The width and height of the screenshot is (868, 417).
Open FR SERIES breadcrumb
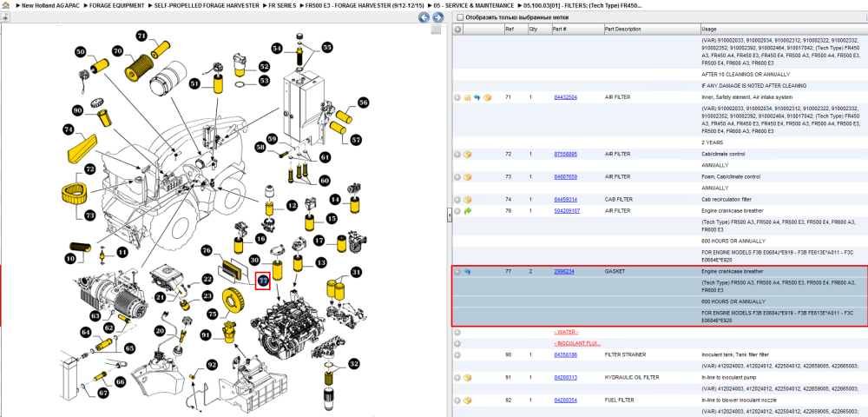[x=282, y=5]
